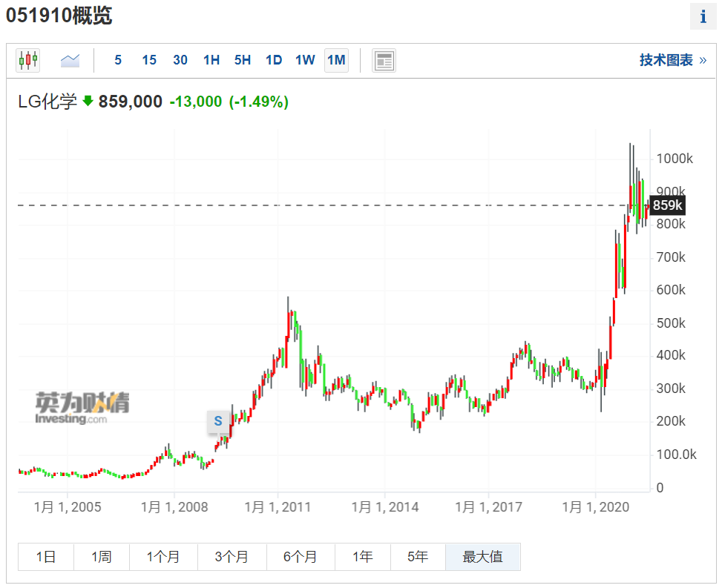722x588 pixels.
Task: Set range to 1个月
Action: click(163, 557)
